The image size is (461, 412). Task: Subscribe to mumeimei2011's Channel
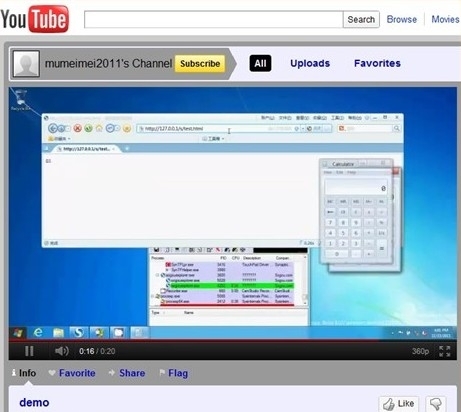tap(200, 63)
